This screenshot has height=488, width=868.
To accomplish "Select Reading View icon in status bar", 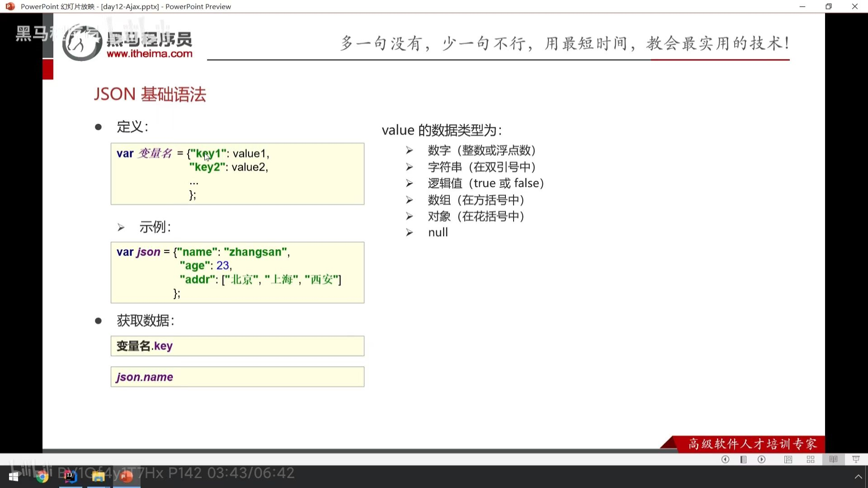I will click(x=833, y=460).
